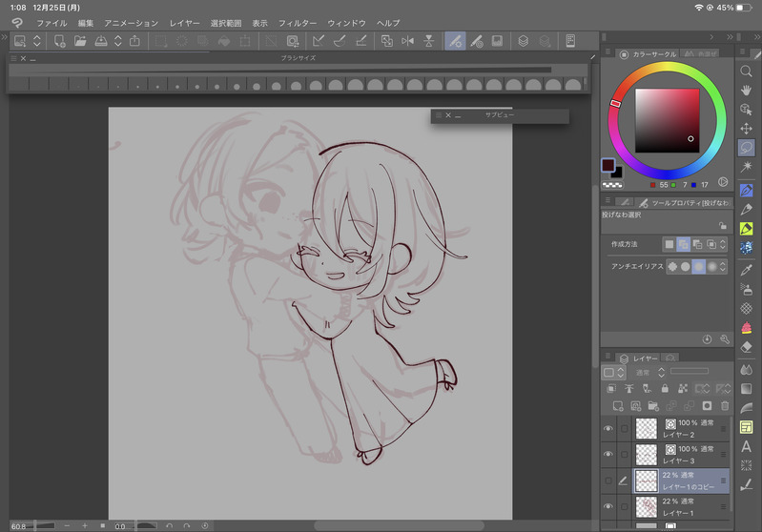The image size is (762, 532).
Task: Click the create layer mask icon
Action: pos(707,406)
